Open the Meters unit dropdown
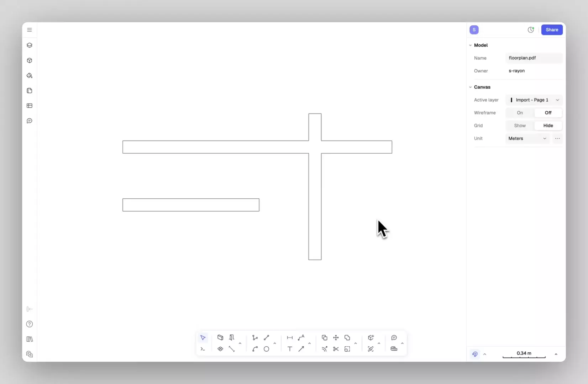This screenshot has height=384, width=588. point(527,138)
